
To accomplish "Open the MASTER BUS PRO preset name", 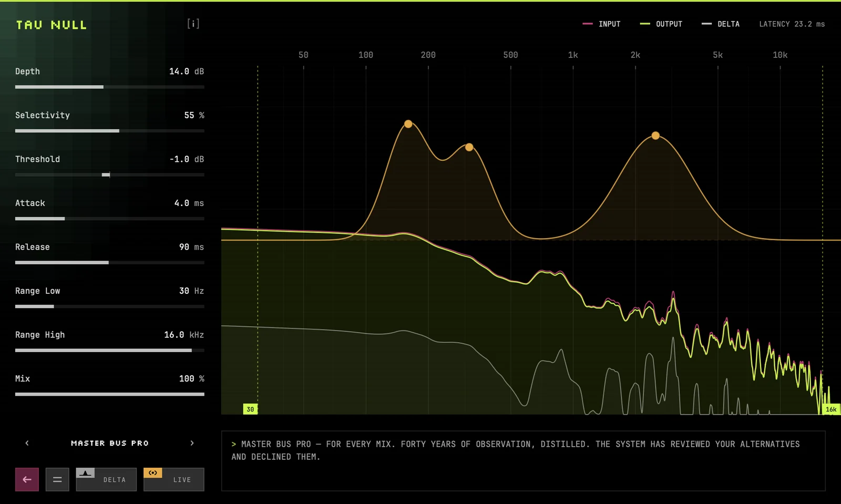I will pos(110,443).
